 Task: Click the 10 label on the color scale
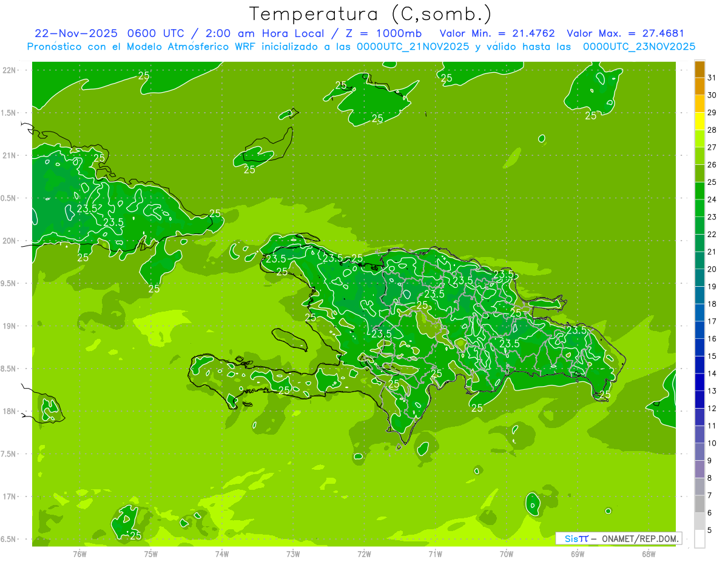(x=712, y=443)
